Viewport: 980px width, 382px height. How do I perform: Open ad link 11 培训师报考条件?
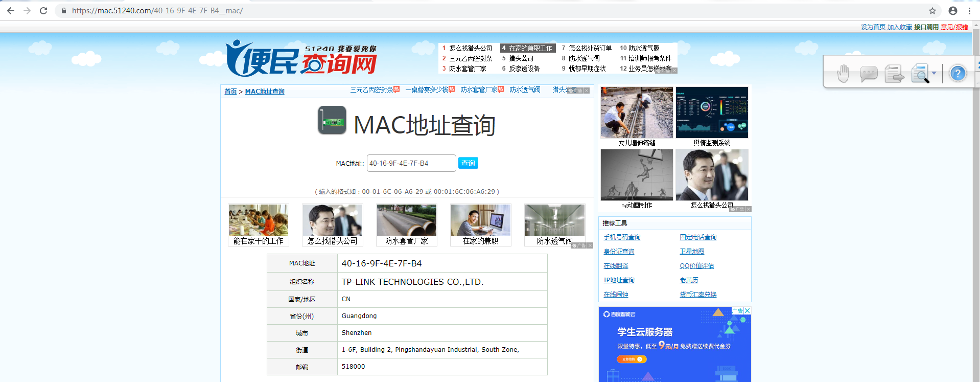[650, 58]
